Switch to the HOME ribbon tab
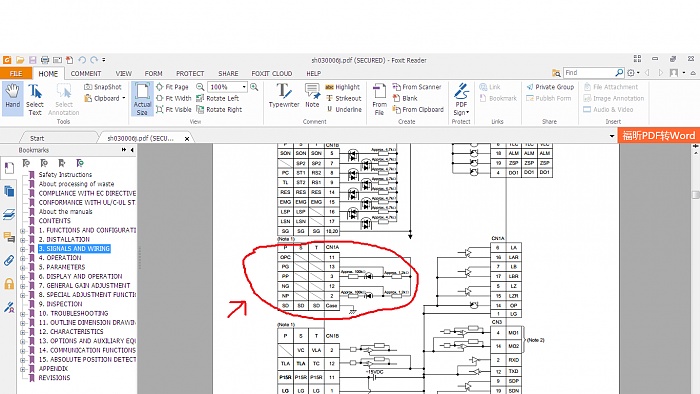This screenshot has width=700, height=394. (x=48, y=74)
